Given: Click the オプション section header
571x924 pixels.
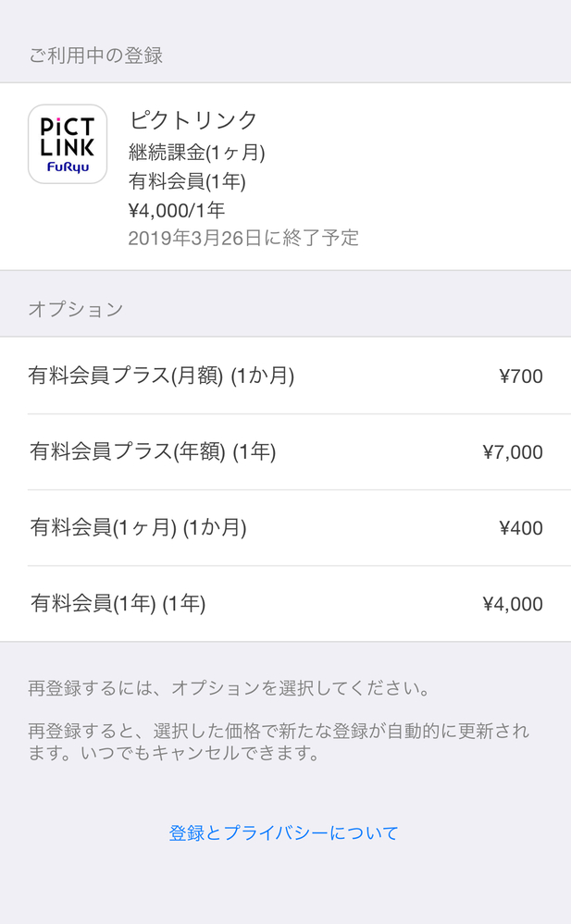Looking at the screenshot, I should pos(76,309).
